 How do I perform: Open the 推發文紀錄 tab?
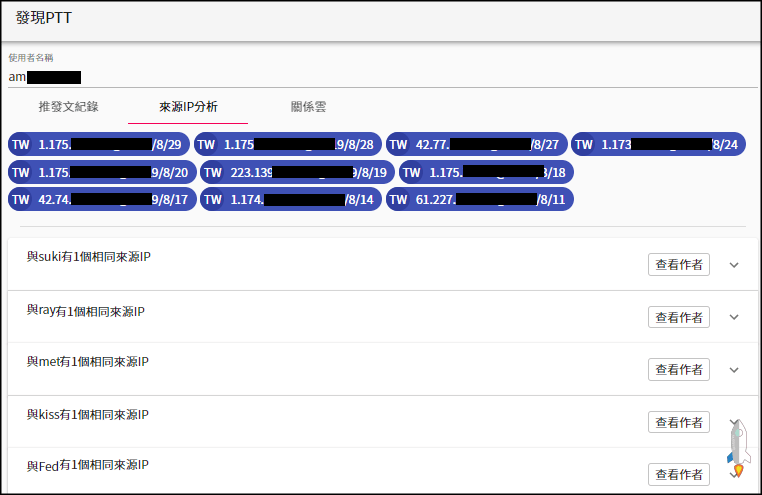point(69,107)
